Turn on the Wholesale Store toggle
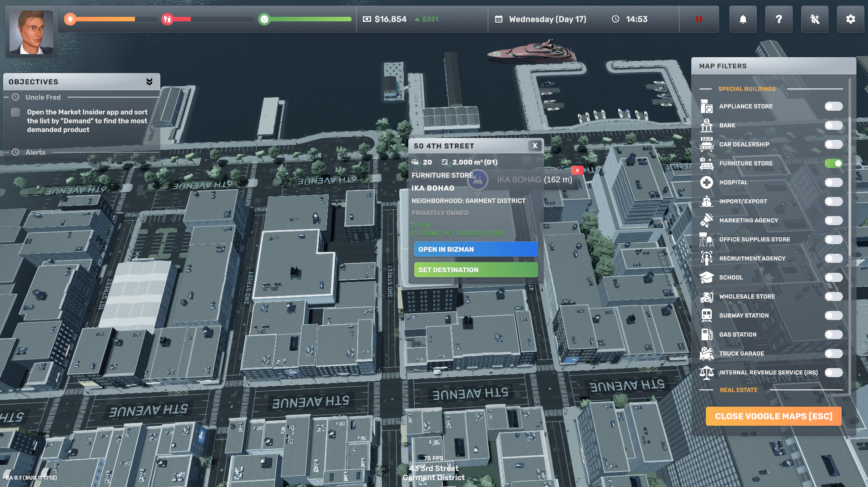Image resolution: width=868 pixels, height=487 pixels. [x=833, y=296]
